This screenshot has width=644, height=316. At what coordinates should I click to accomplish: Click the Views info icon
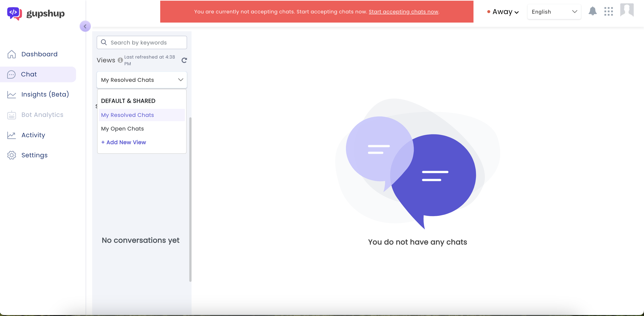point(120,60)
